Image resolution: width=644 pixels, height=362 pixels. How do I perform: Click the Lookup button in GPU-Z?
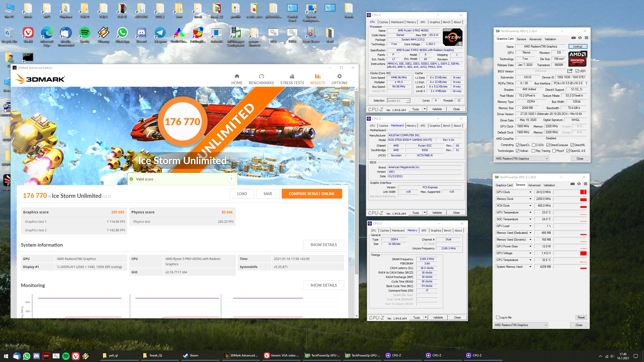[578, 47]
